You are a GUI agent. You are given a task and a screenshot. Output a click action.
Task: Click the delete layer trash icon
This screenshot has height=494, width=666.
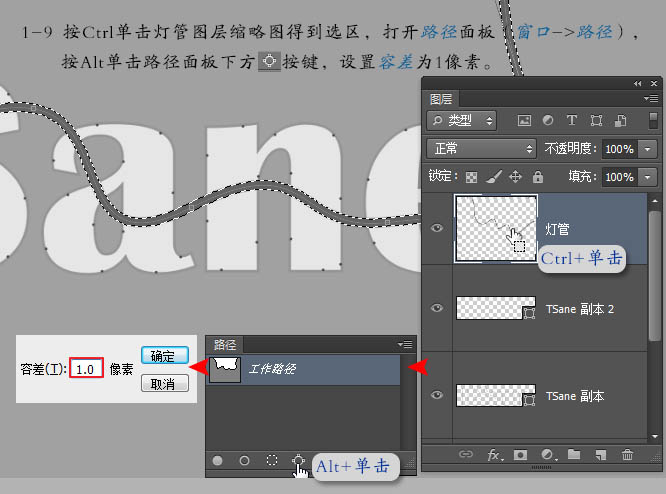(627, 454)
